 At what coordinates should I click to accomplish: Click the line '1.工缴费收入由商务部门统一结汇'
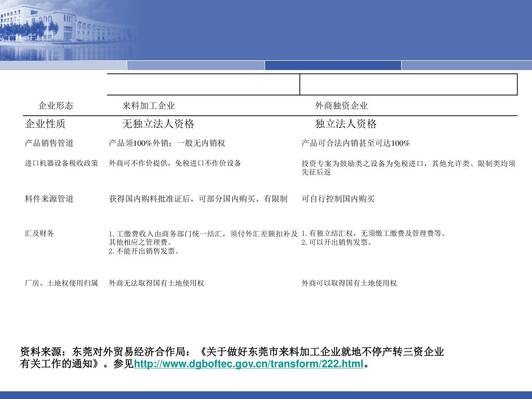click(x=203, y=234)
